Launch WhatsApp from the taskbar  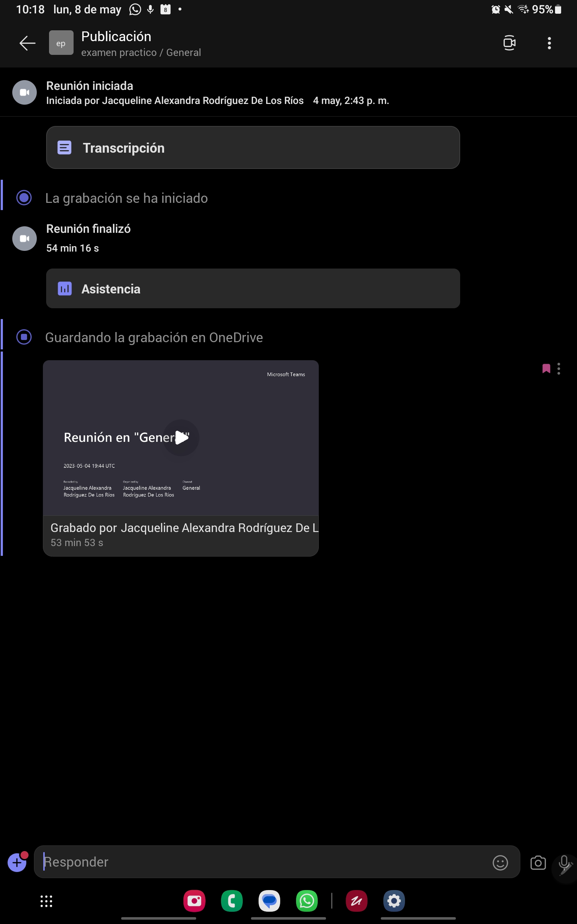[x=307, y=901]
